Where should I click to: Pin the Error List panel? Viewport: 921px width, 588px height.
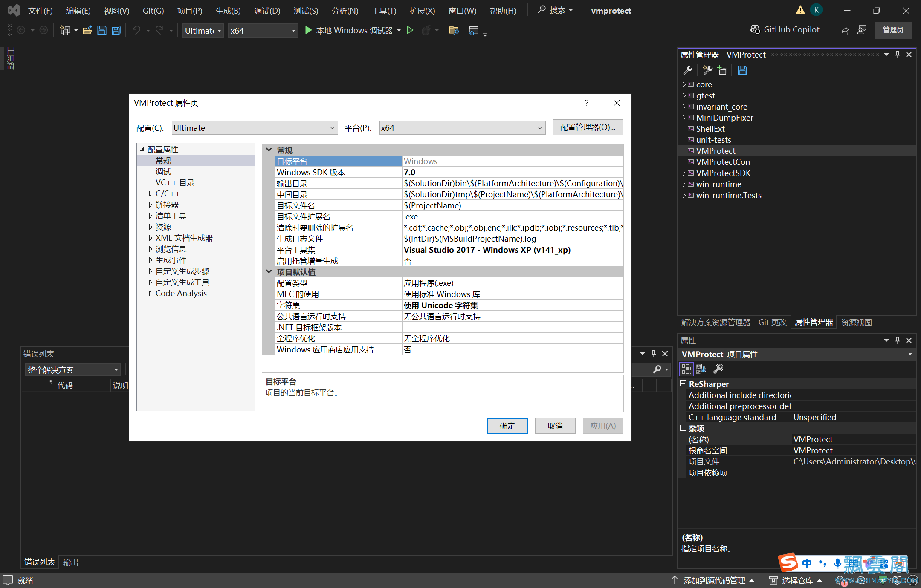[x=654, y=354]
